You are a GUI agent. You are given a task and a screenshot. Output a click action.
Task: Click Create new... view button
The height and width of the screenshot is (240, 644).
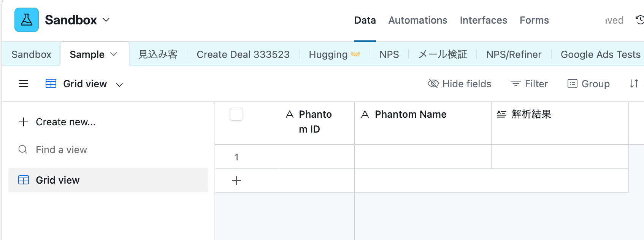(x=57, y=122)
